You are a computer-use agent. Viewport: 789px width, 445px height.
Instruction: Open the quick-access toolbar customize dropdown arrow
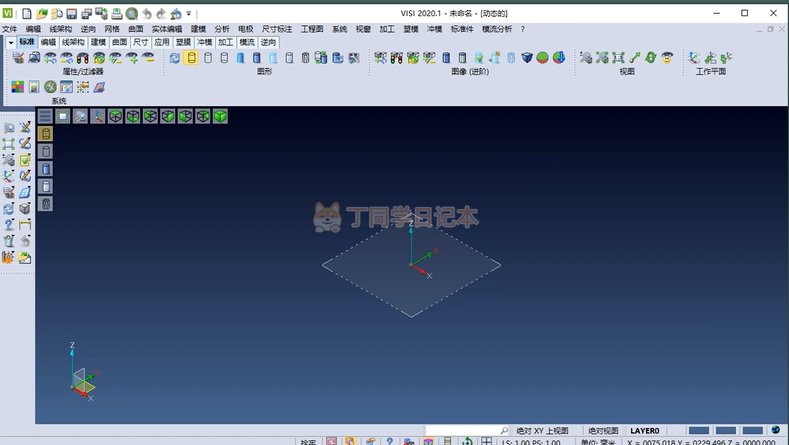[189, 15]
